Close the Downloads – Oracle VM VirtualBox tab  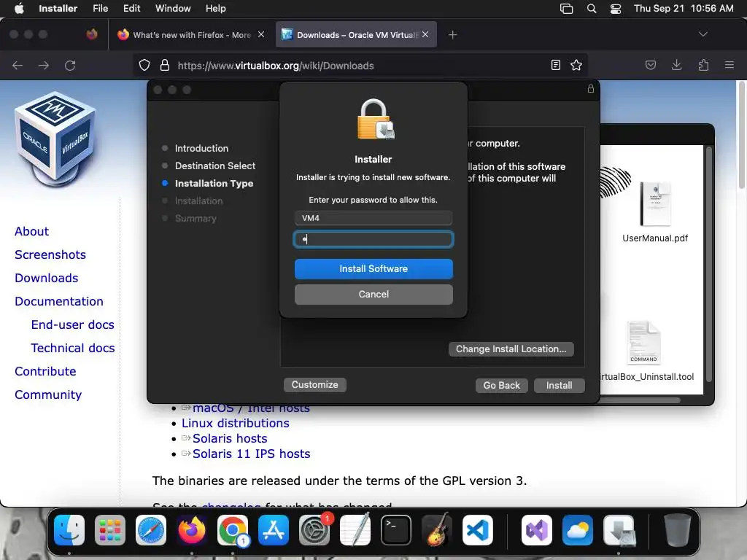click(x=425, y=34)
